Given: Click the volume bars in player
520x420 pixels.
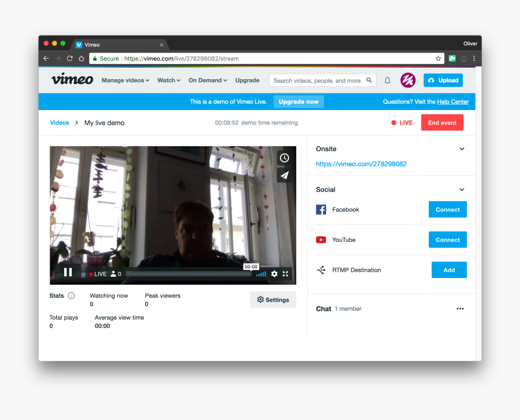Looking at the screenshot, I should click(x=261, y=274).
